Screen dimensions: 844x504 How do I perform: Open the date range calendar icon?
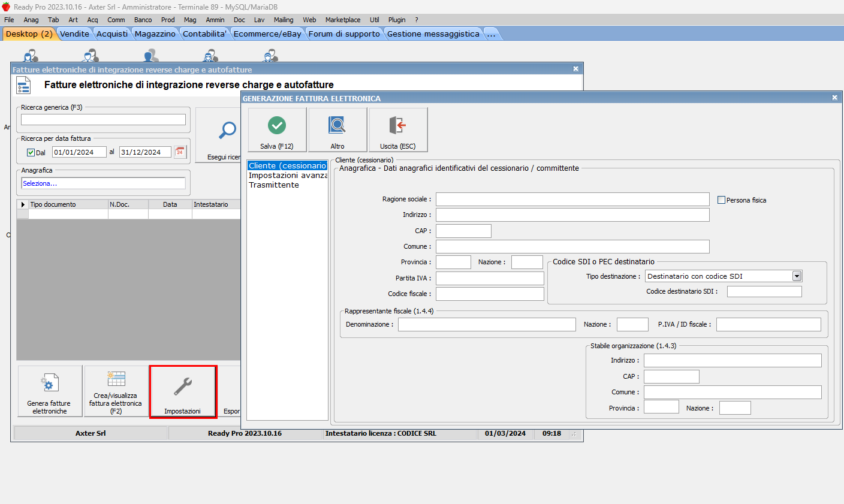point(180,152)
